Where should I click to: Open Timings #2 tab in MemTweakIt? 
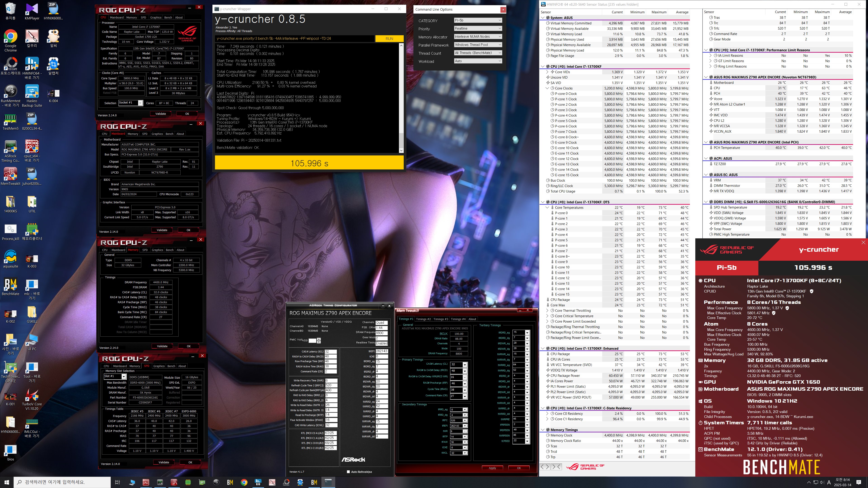click(x=423, y=319)
